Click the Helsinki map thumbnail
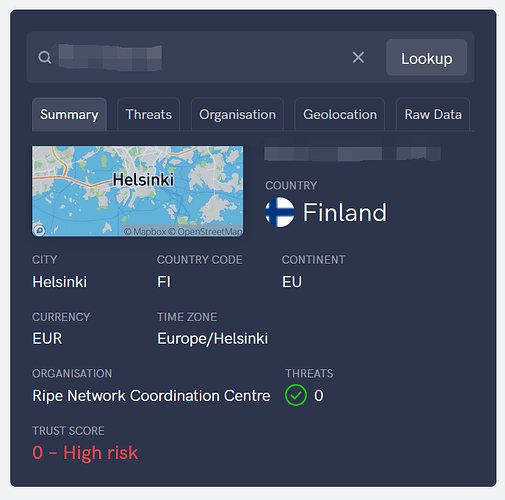 [138, 191]
